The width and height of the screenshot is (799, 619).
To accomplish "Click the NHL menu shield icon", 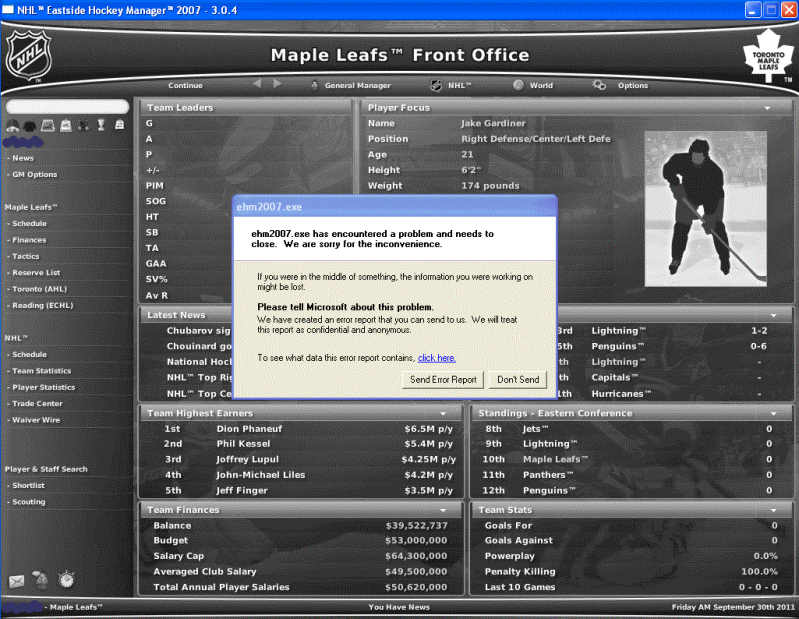I will pyautogui.click(x=436, y=85).
